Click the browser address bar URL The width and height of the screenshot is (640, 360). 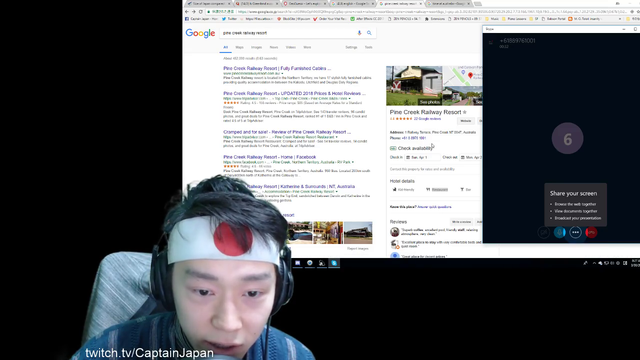coord(416,12)
